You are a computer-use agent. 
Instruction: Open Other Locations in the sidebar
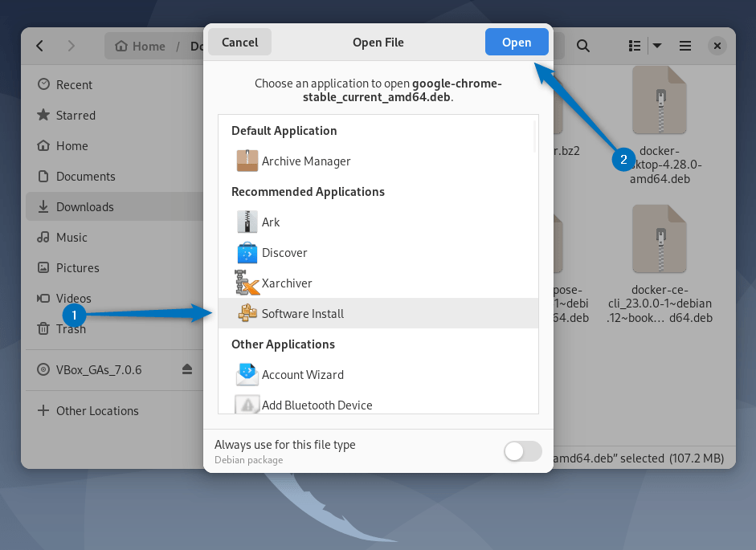[96, 410]
